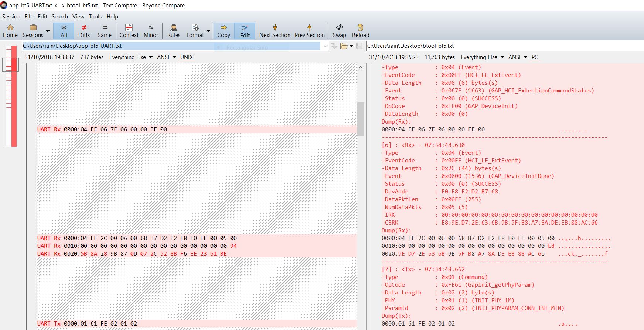Open the Edit menu

coord(42,17)
